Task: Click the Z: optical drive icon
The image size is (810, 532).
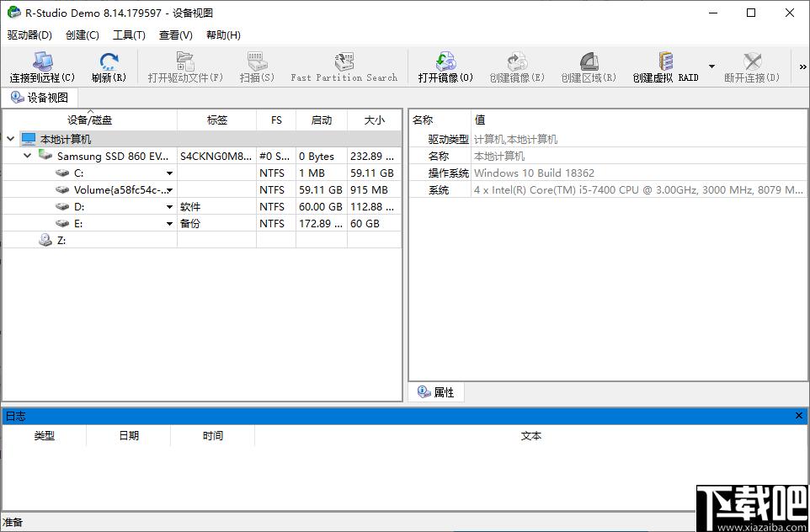Action: (45, 240)
